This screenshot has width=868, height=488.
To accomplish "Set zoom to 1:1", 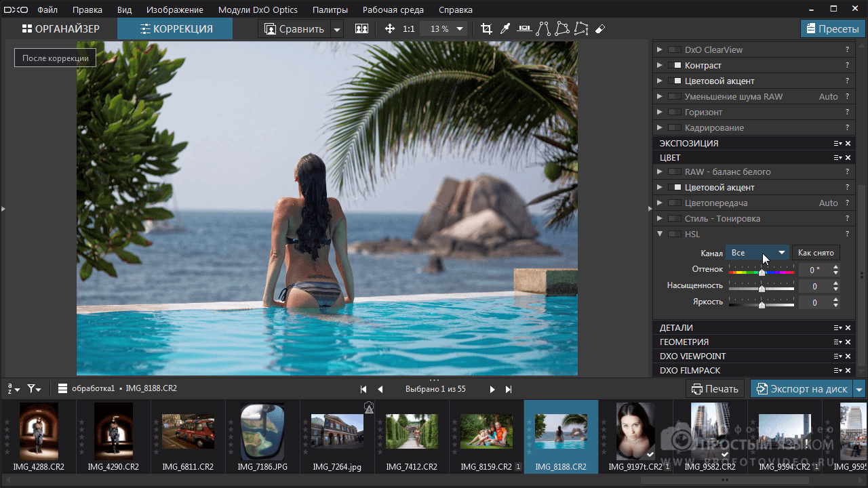I will (x=409, y=29).
